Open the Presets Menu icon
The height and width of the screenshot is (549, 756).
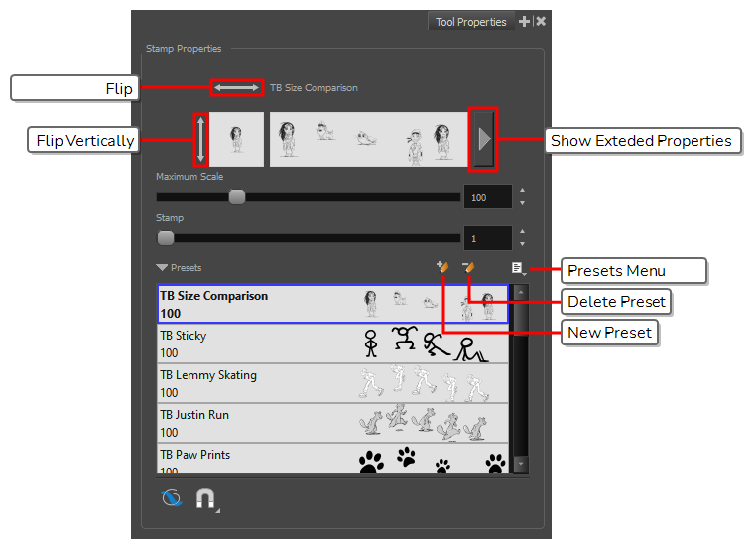[x=518, y=268]
